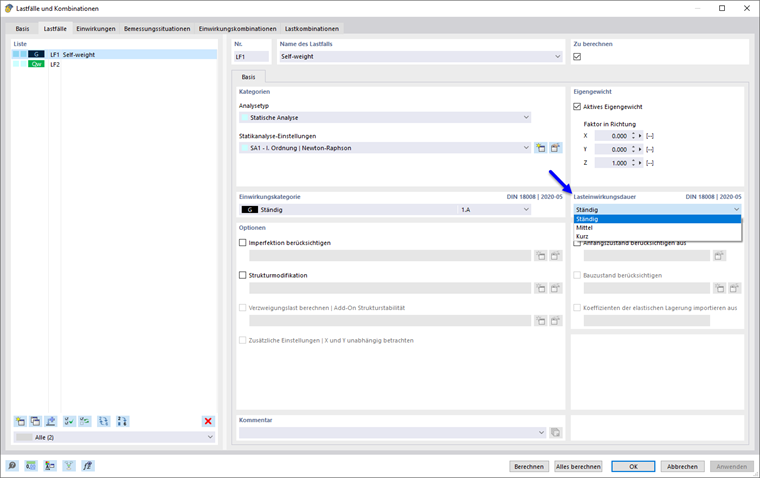This screenshot has width=760, height=478.
Task: Click the import load case arrow icon
Action: tap(51, 421)
